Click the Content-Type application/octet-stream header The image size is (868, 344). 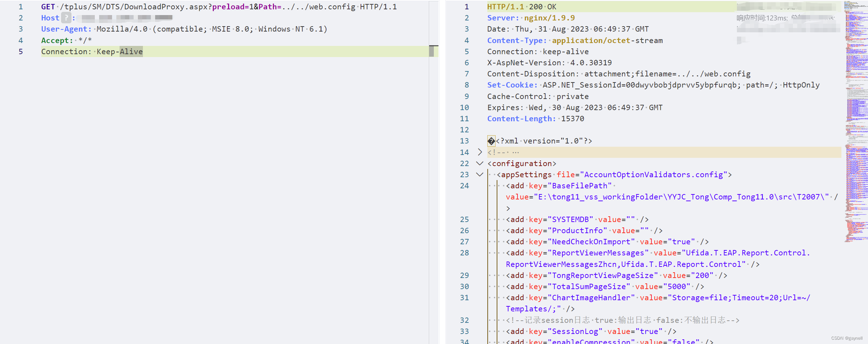click(x=575, y=41)
